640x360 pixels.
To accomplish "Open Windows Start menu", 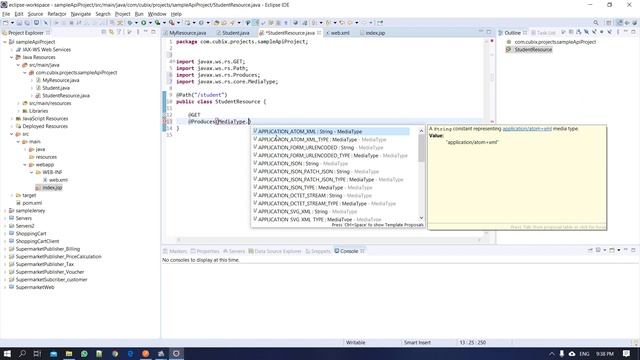I will 7,353.
